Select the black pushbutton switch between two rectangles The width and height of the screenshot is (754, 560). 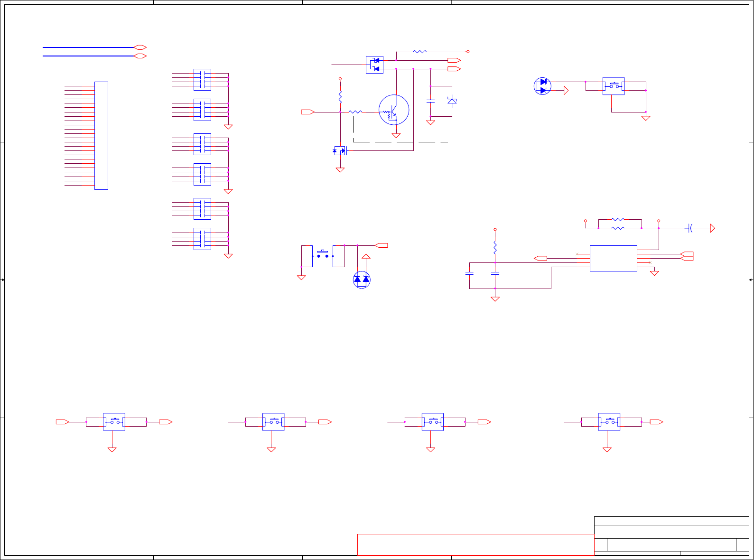click(x=323, y=254)
